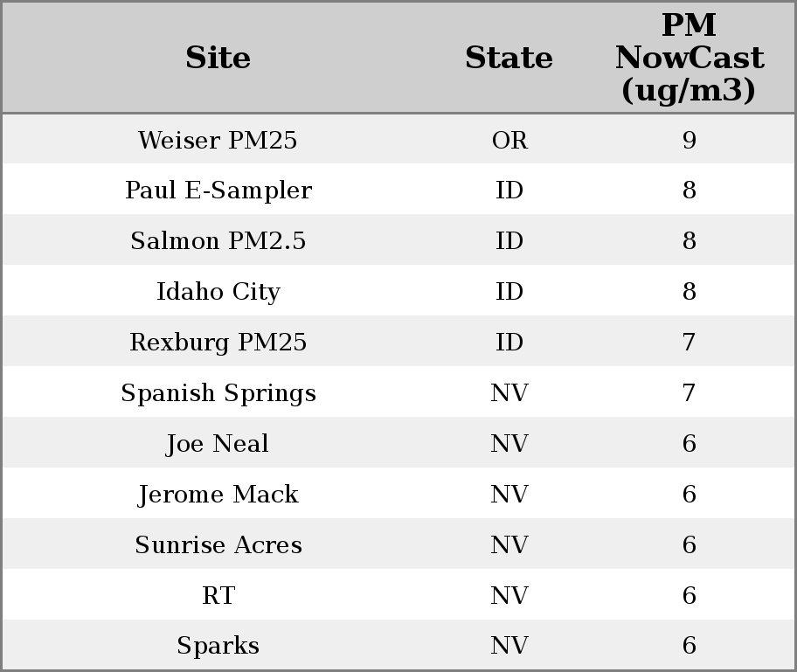Screen dimensions: 797x672
Task: Select the Jerome Mack site cell
Action: click(218, 495)
